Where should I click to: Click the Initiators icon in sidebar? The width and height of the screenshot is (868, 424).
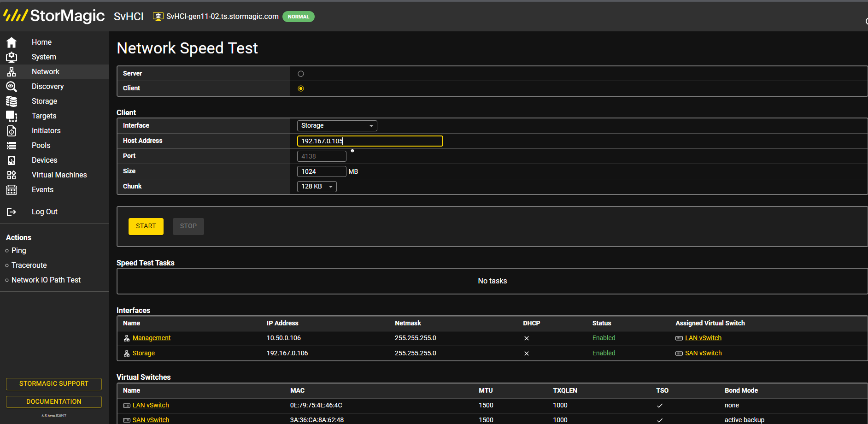[x=12, y=131]
